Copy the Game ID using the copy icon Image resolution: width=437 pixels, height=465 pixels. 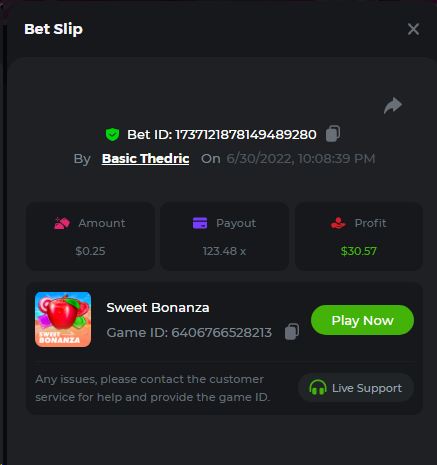292,332
